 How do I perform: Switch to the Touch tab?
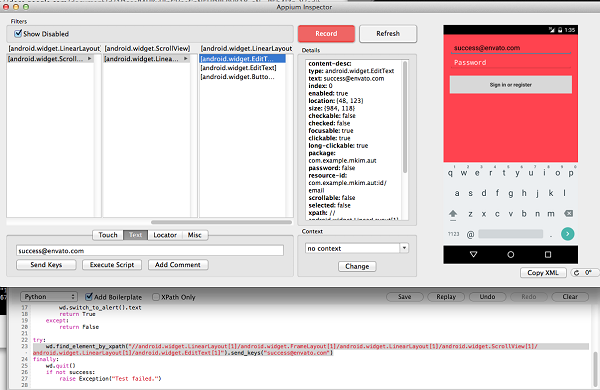point(108,235)
